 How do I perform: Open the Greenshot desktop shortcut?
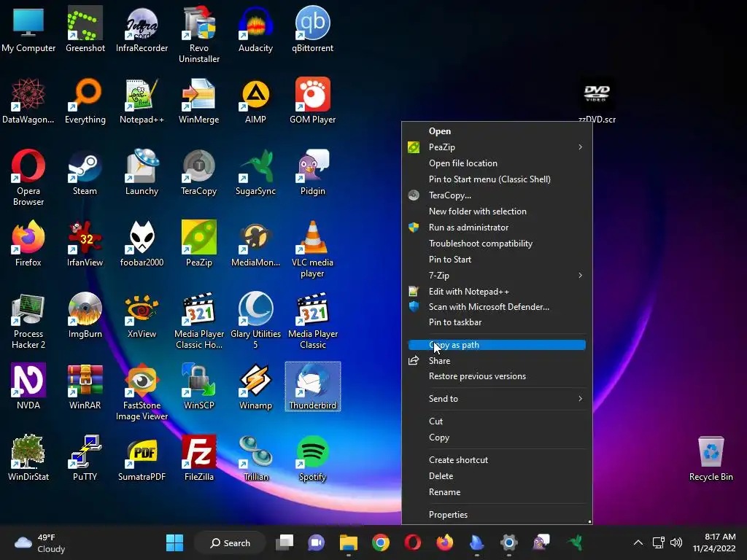(85, 29)
